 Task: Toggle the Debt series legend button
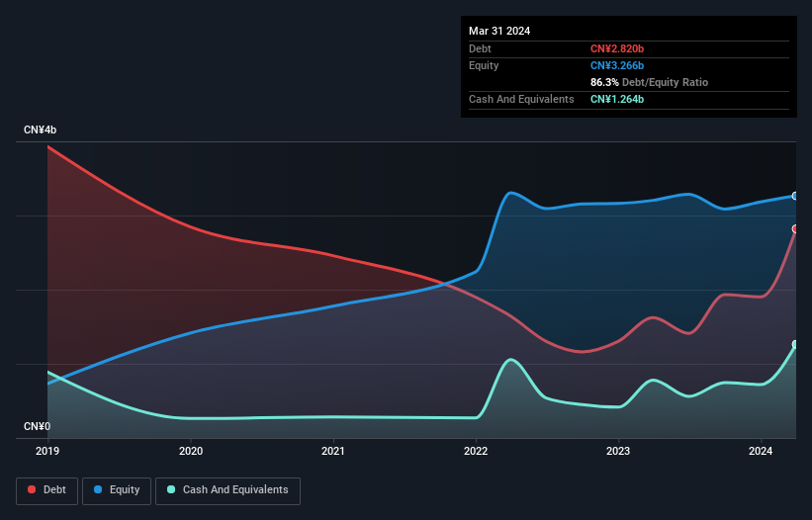pos(47,490)
